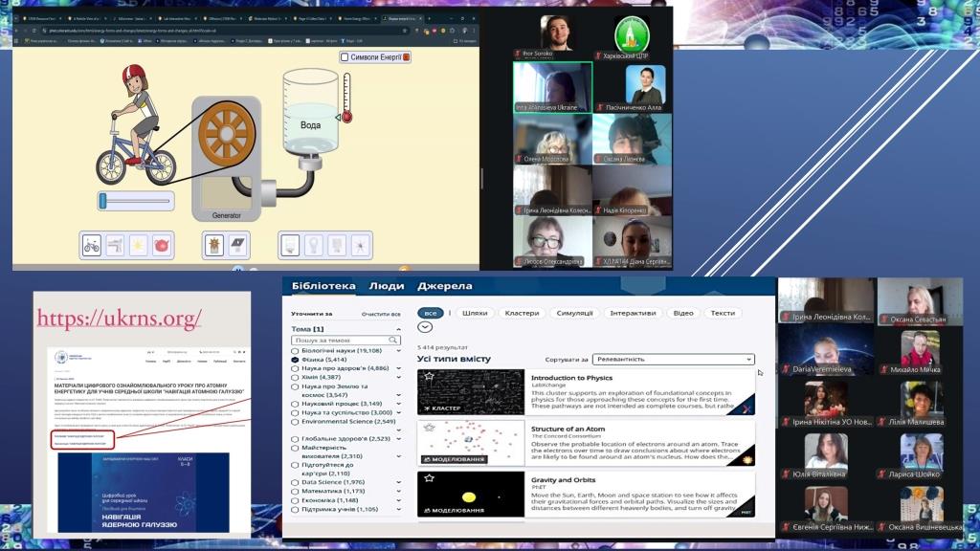Image resolution: width=980 pixels, height=551 pixels.
Task: Click the Пошук за темою search field
Action: 345,340
